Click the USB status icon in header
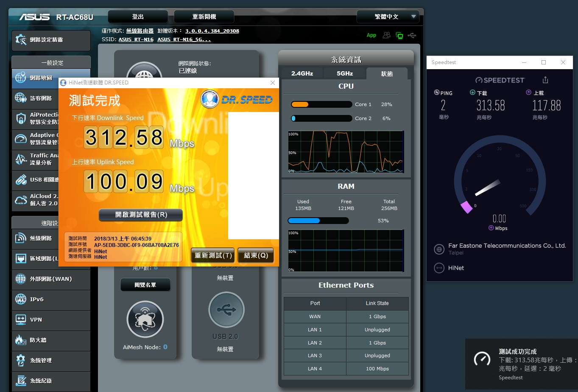 tap(412, 35)
